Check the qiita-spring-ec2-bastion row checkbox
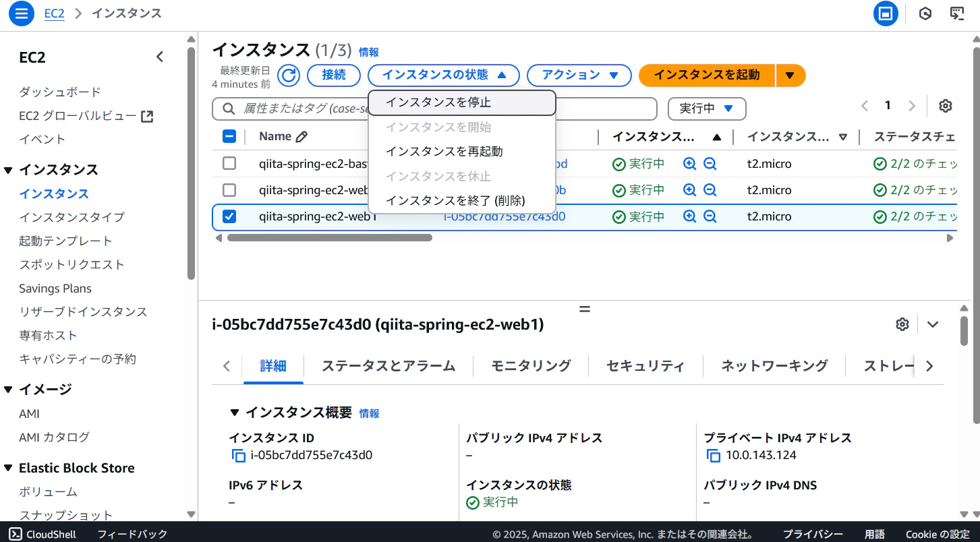 pos(229,164)
